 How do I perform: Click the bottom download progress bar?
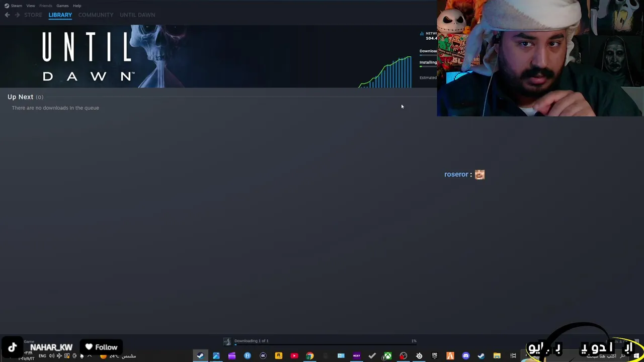tap(325, 345)
